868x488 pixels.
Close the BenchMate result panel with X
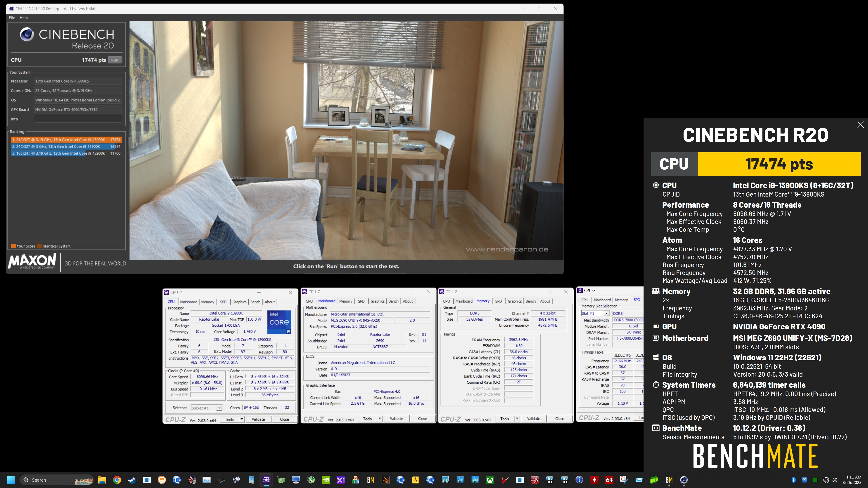(x=861, y=125)
